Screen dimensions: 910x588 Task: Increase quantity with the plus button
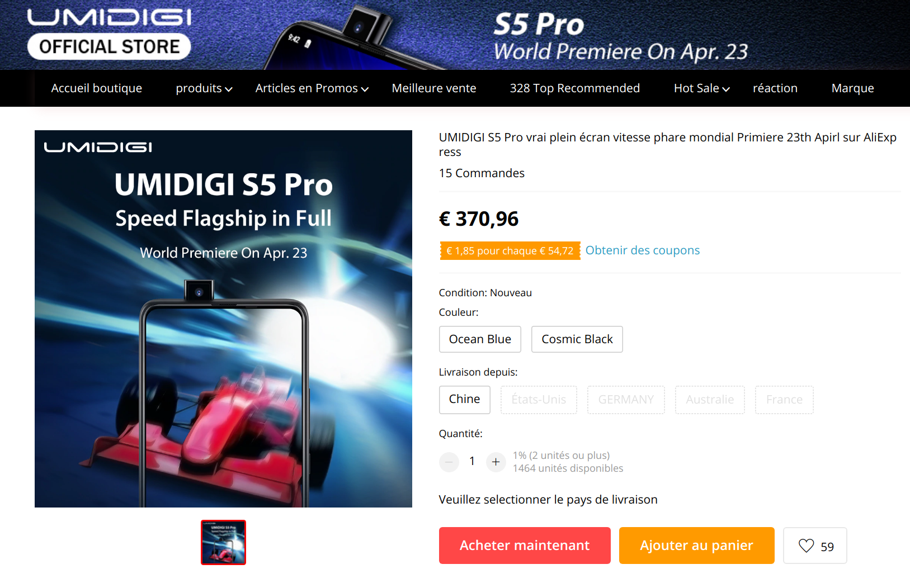[496, 462]
